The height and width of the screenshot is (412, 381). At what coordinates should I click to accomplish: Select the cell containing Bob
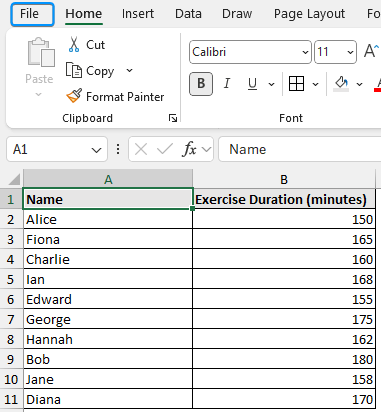coord(108,359)
